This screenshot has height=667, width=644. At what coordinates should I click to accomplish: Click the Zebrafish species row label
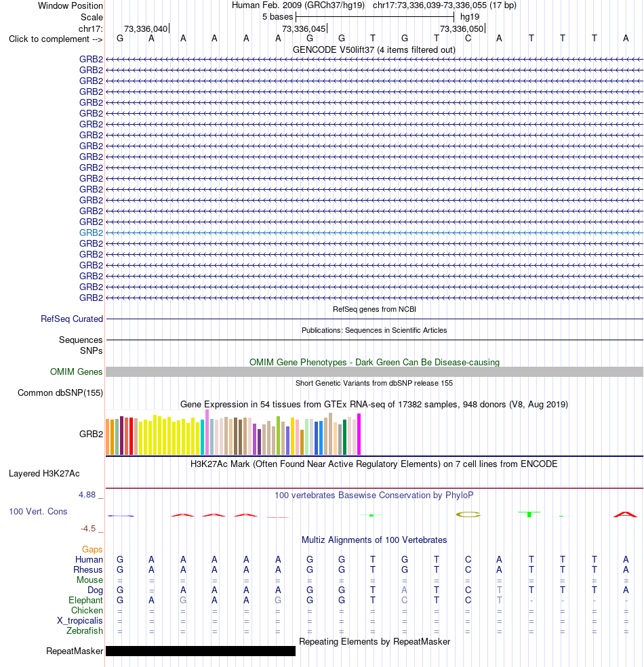click(84, 631)
